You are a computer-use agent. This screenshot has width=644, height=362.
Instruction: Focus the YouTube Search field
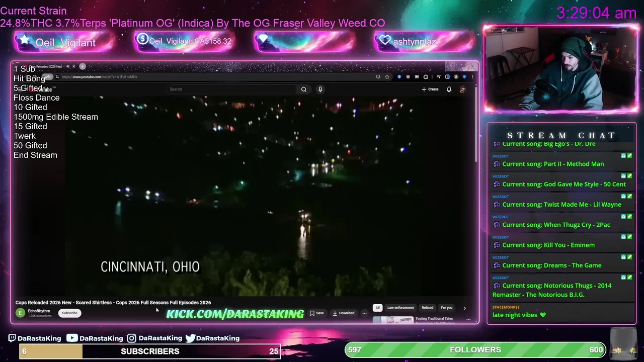[231, 89]
